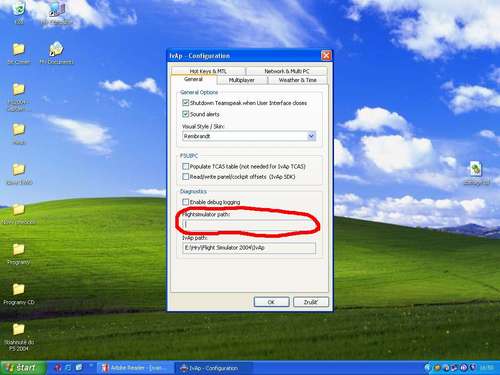Open the My Documents desktop icon
Viewport: 500px width, 375px height.
pyautogui.click(x=56, y=52)
